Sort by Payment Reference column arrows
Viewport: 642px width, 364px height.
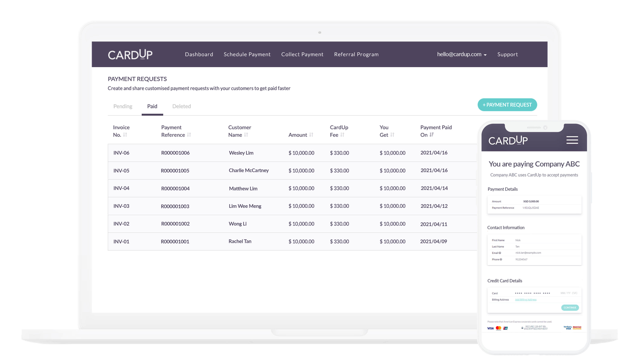(189, 135)
